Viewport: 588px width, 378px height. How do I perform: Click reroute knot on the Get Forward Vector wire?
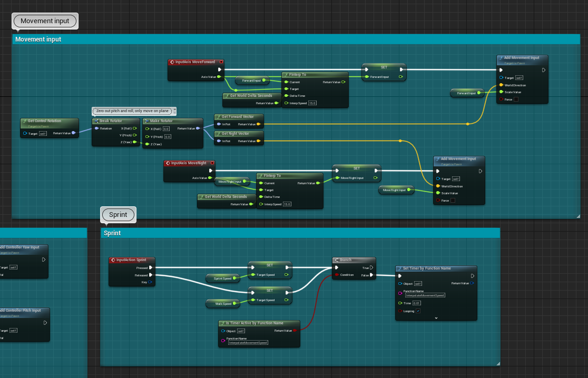click(x=467, y=124)
